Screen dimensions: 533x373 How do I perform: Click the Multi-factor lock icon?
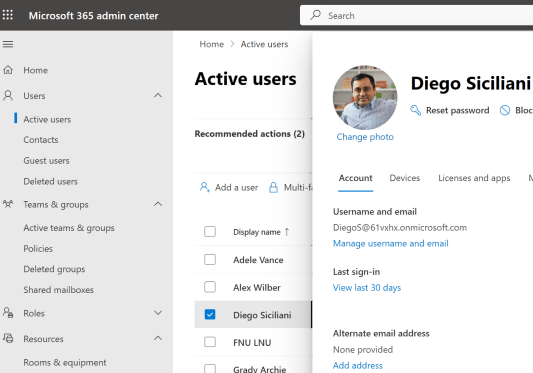pyautogui.click(x=273, y=187)
